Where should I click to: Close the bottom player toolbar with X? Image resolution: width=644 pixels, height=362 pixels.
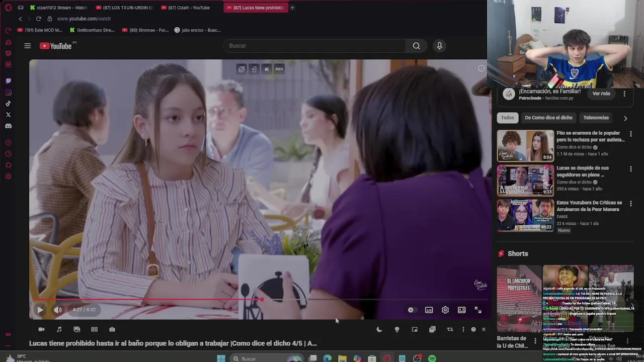coord(484,329)
